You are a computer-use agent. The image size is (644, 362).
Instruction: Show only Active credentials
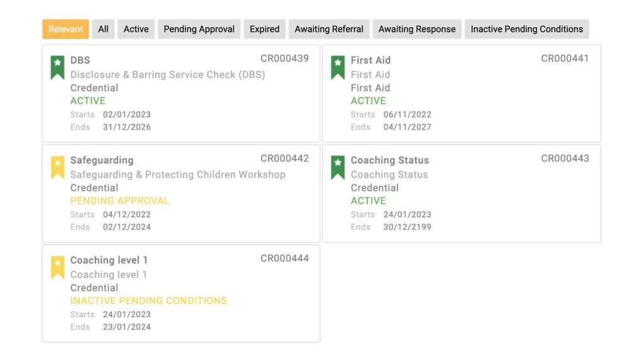(136, 29)
